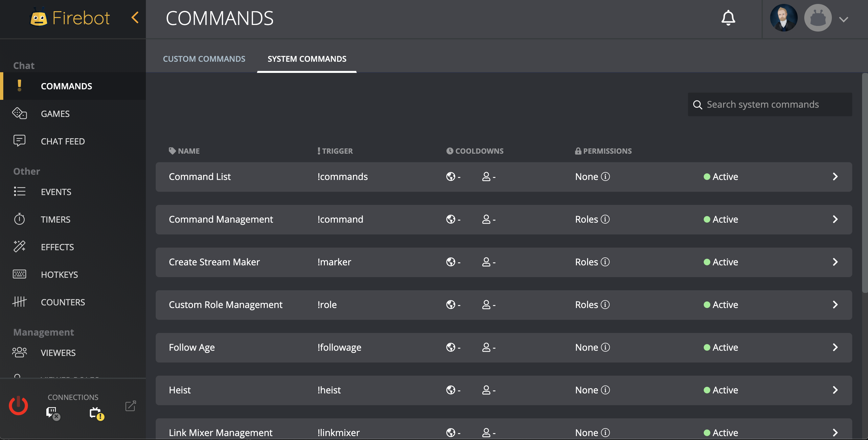Open CHAT FEED panel

[63, 141]
